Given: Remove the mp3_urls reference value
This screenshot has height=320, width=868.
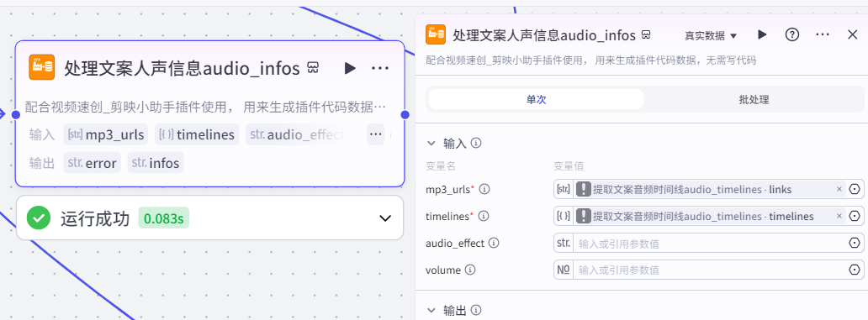Looking at the screenshot, I should (839, 189).
